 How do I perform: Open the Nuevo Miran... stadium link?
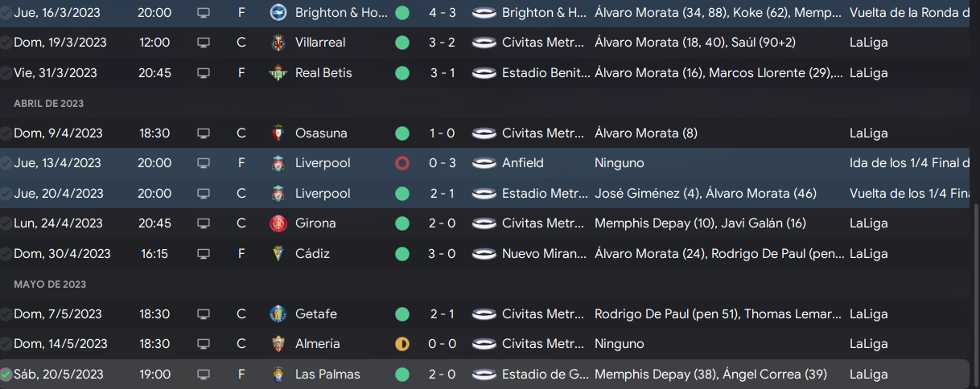pos(544,254)
